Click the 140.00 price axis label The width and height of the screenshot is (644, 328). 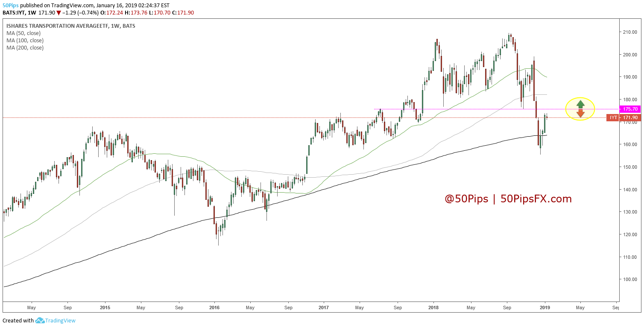(x=630, y=190)
